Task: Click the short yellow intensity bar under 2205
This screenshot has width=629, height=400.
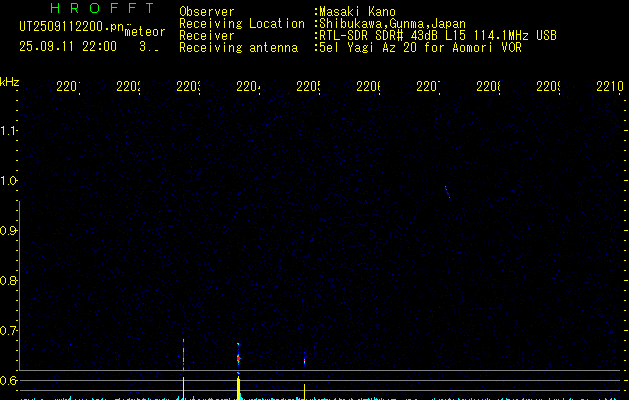Action: point(304,392)
